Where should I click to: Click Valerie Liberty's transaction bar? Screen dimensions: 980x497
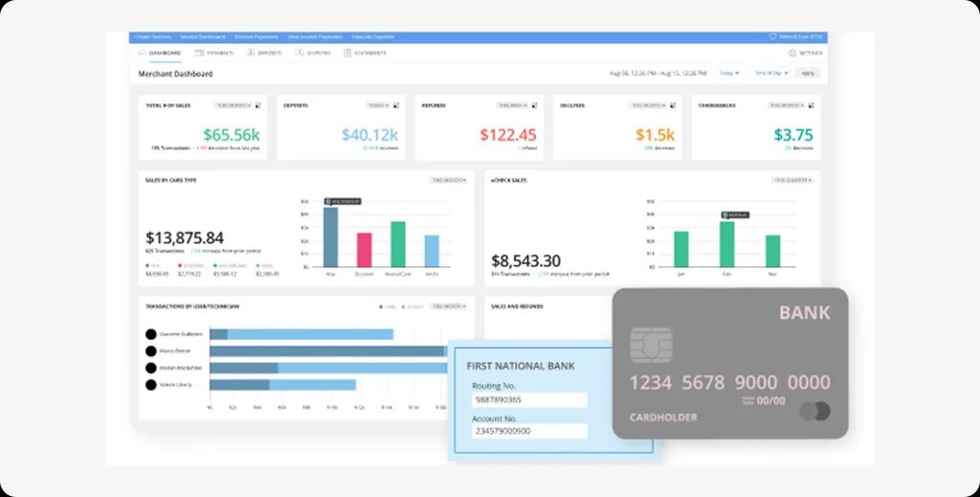pyautogui.click(x=282, y=385)
